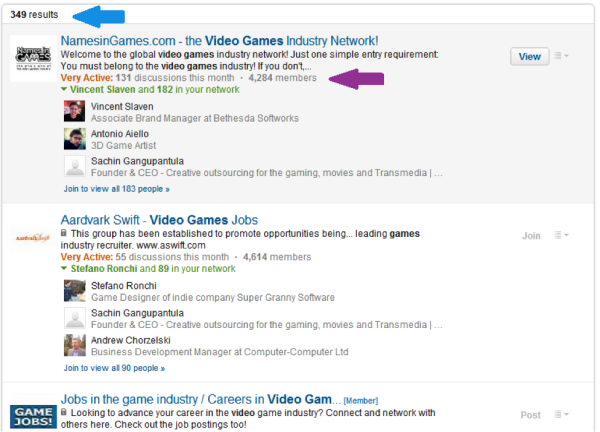Open Stefano Ronchi's profile photo

coord(74,290)
